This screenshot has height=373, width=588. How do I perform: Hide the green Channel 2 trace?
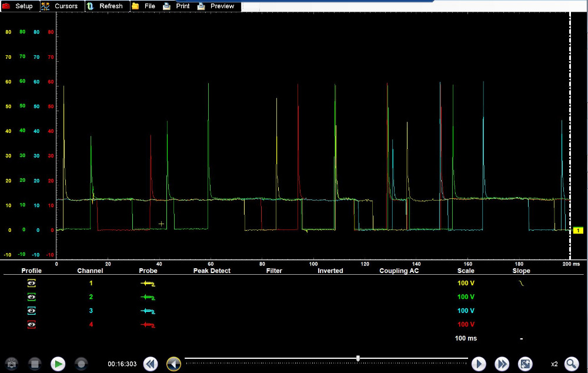32,297
